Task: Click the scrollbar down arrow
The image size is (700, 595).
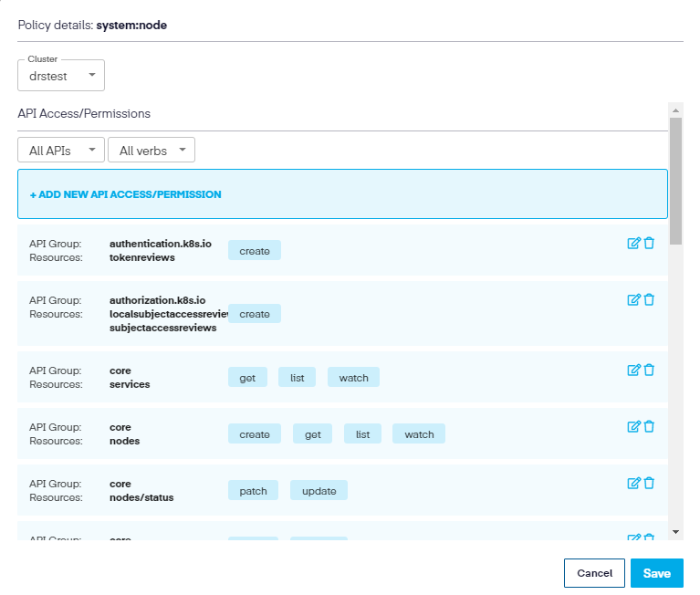Action: coord(675,531)
